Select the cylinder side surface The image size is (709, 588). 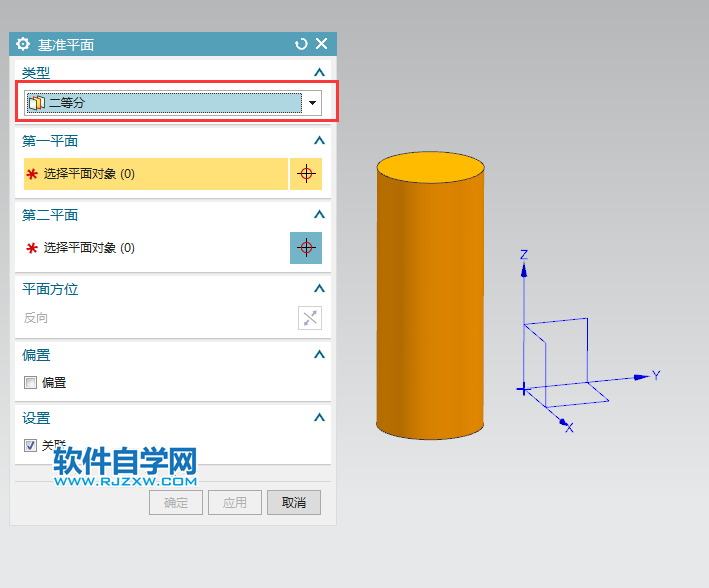coord(430,308)
